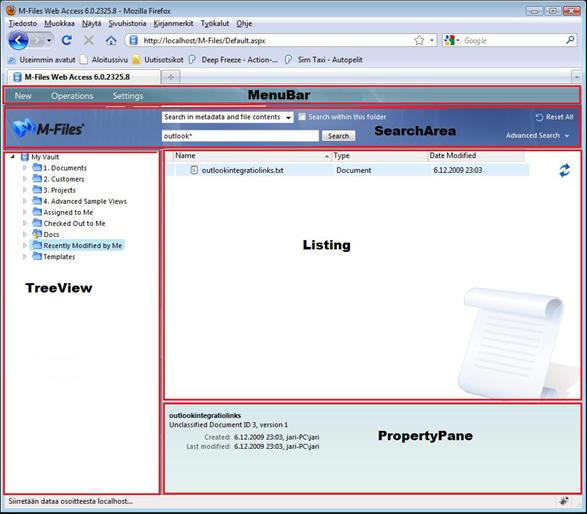Go to the browser home page icon

pyautogui.click(x=111, y=40)
